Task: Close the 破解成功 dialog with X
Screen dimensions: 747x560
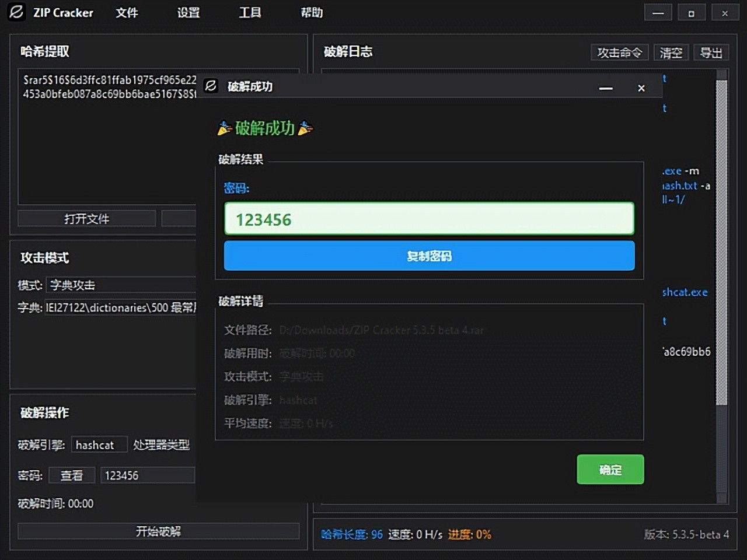Action: point(641,88)
